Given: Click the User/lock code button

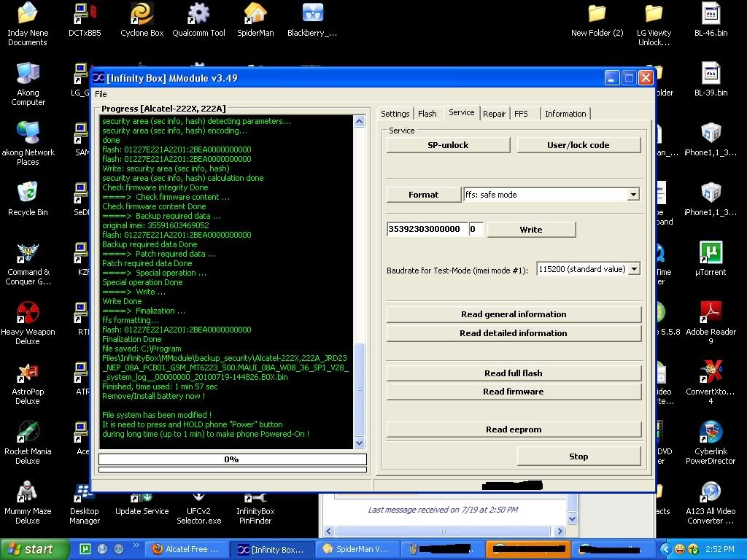Looking at the screenshot, I should click(x=578, y=145).
